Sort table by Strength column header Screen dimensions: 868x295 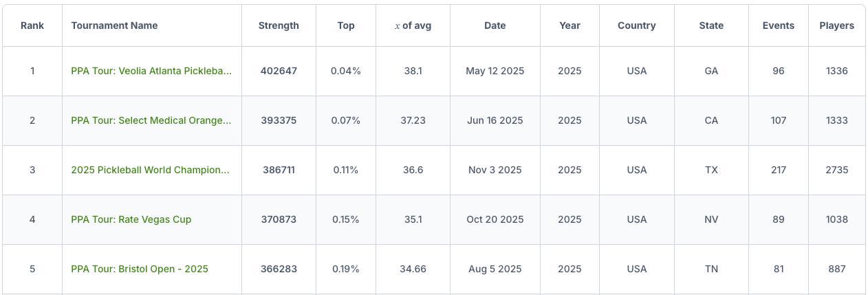pos(279,25)
